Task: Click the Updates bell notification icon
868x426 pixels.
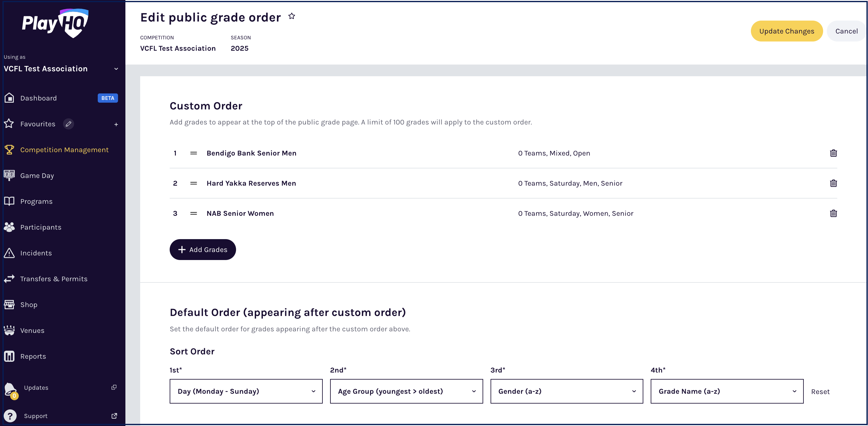Action: coord(10,389)
